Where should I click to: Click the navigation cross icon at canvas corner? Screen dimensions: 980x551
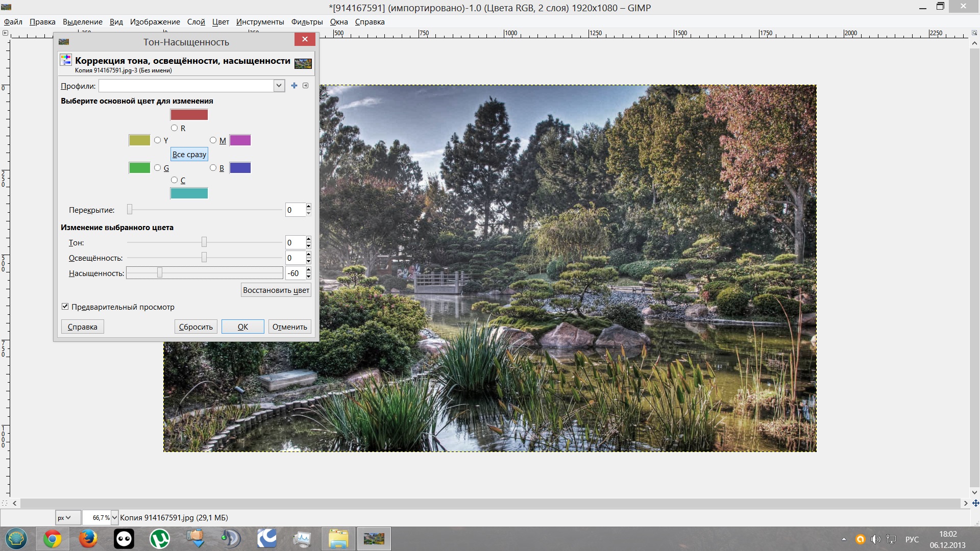pos(975,503)
